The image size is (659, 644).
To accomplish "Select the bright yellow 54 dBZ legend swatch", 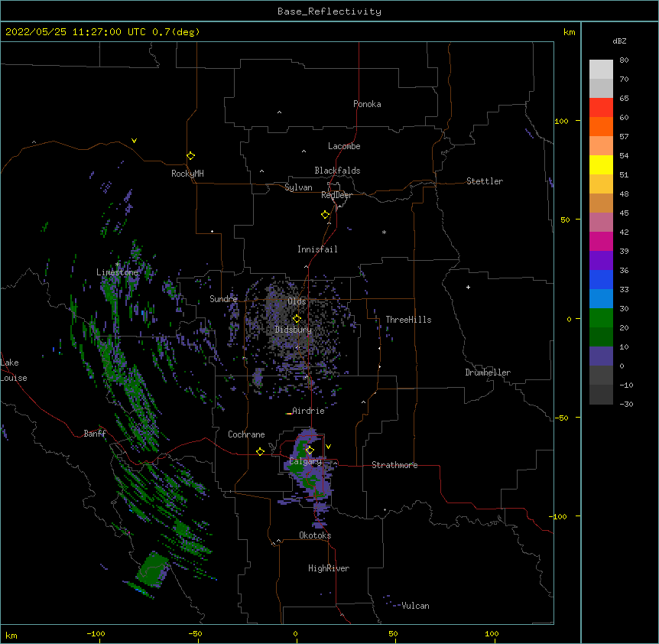I will 601,164.
